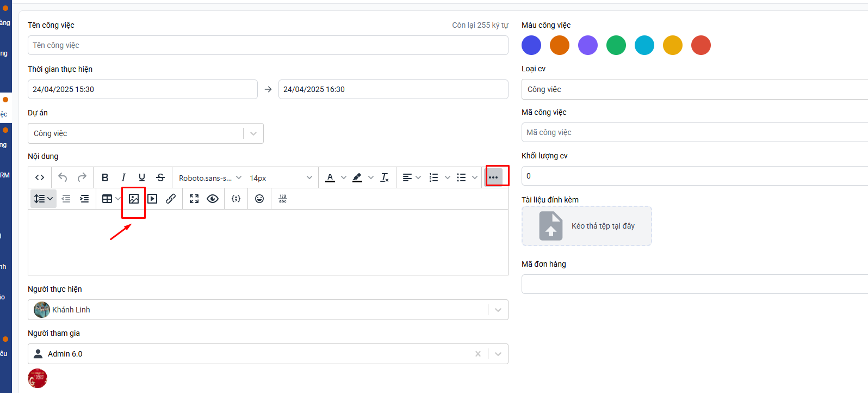
Task: Switch editor to fullscreen mode
Action: [x=194, y=199]
